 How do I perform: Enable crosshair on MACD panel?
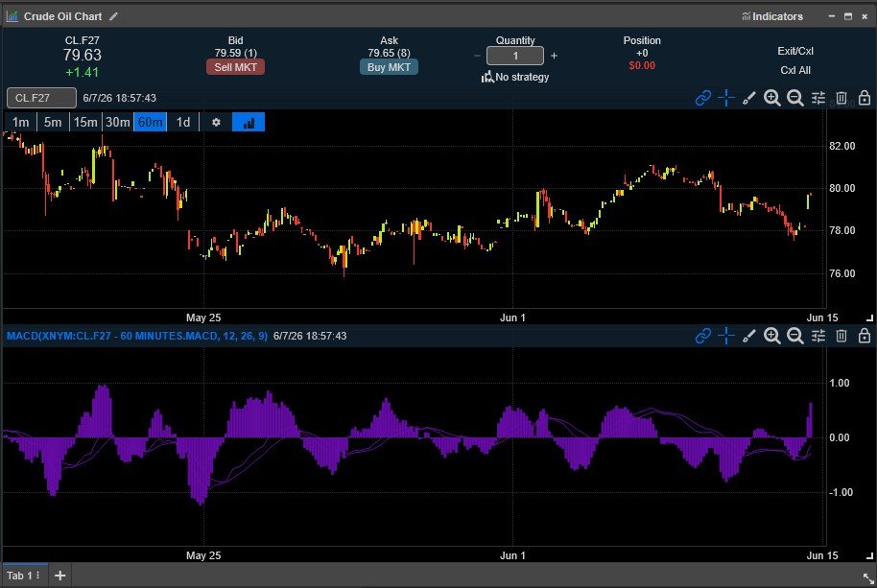pyautogui.click(x=726, y=336)
